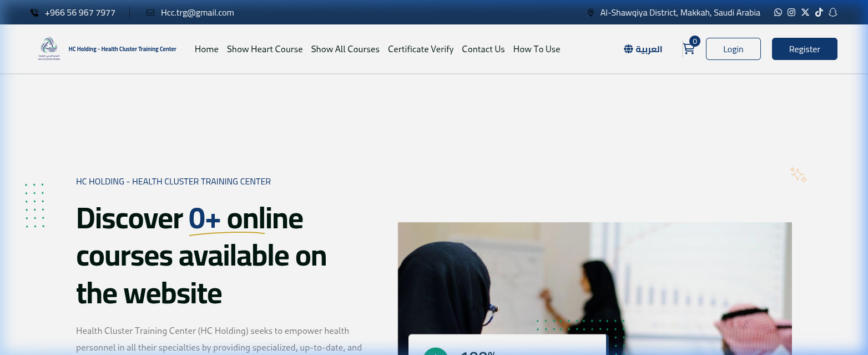Go to the Home menu item
This screenshot has width=868, height=355.
206,49
